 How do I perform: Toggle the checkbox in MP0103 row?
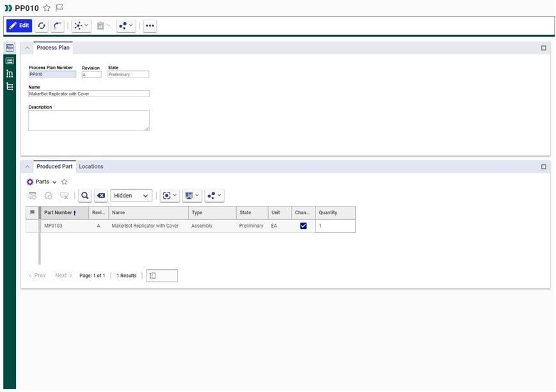point(303,226)
